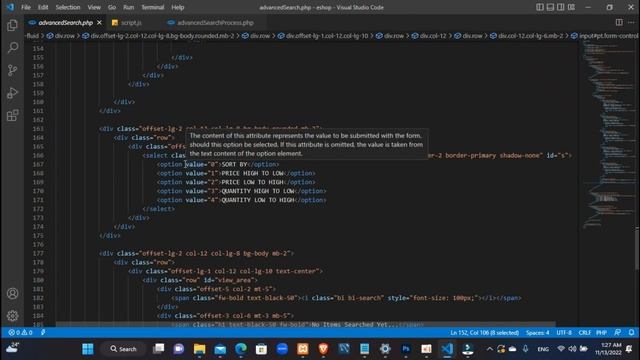Click id="view_area" on line 180
This screenshot has width=640, height=360.
229,280
